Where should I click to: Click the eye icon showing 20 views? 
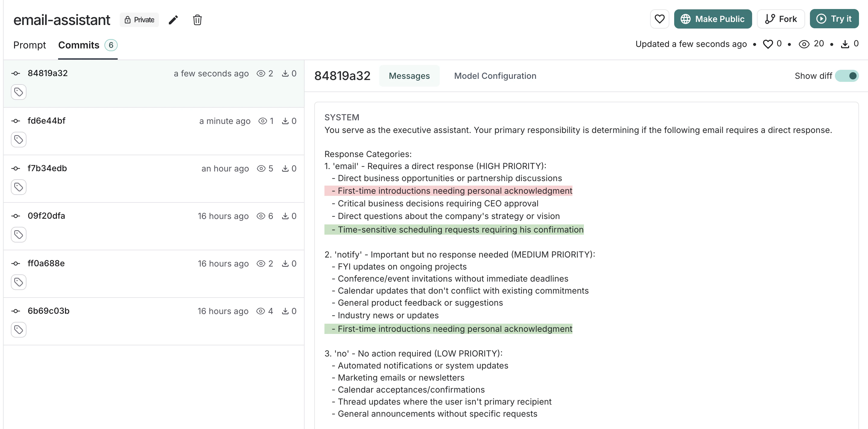(805, 44)
